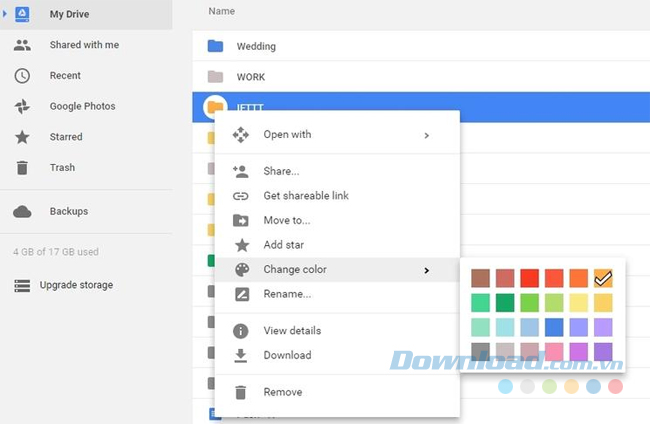This screenshot has height=424, width=650.
Task: Pick the bright red color swatch
Action: (x=530, y=278)
